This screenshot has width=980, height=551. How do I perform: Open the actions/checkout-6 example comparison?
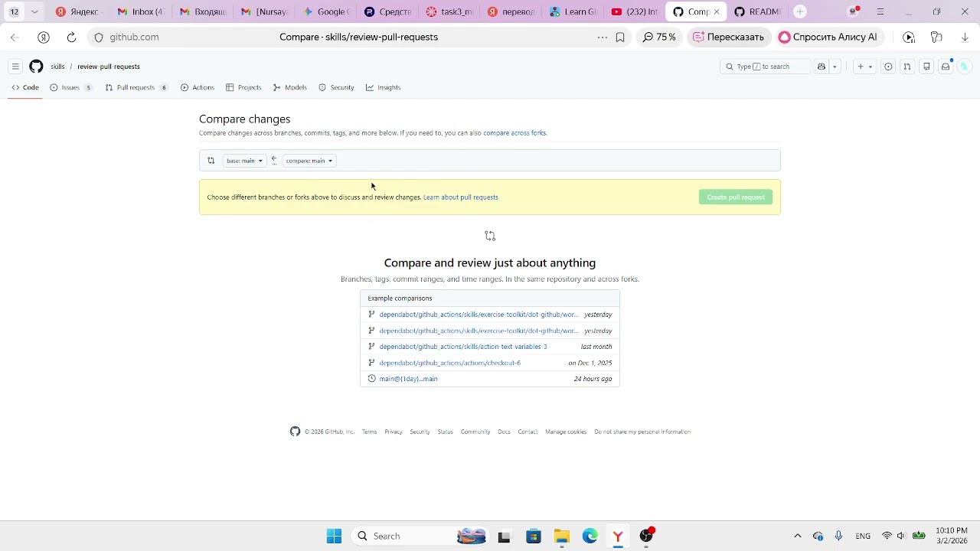click(x=450, y=363)
